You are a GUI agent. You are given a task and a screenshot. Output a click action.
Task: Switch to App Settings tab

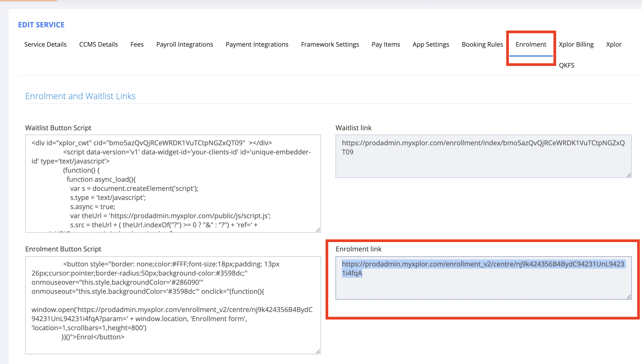tap(431, 44)
